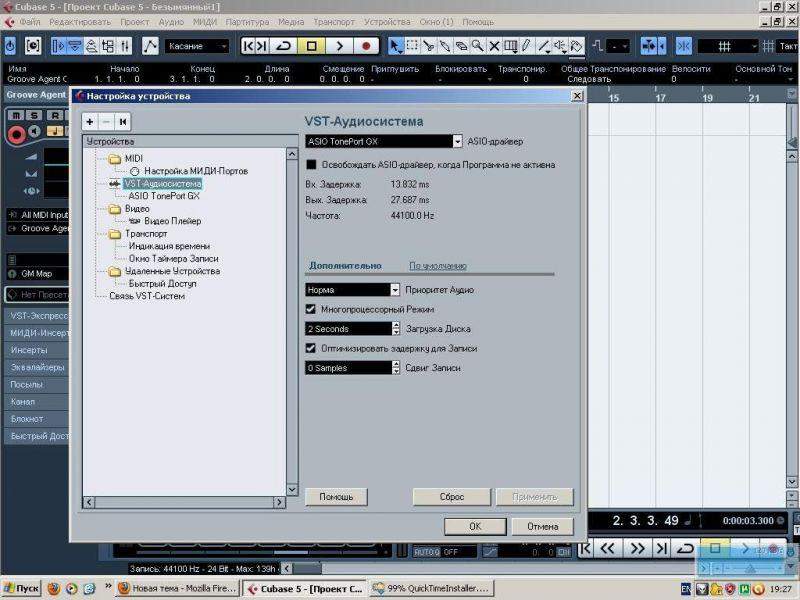Open the All MIDI Inputs routing dropdown
This screenshot has width=800, height=600.
39,215
